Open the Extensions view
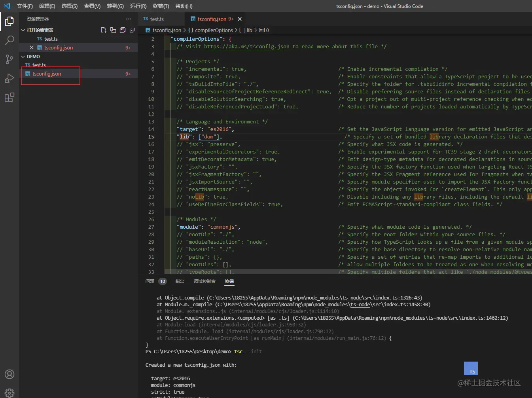Image resolution: width=532 pixels, height=398 pixels. pyautogui.click(x=9, y=97)
